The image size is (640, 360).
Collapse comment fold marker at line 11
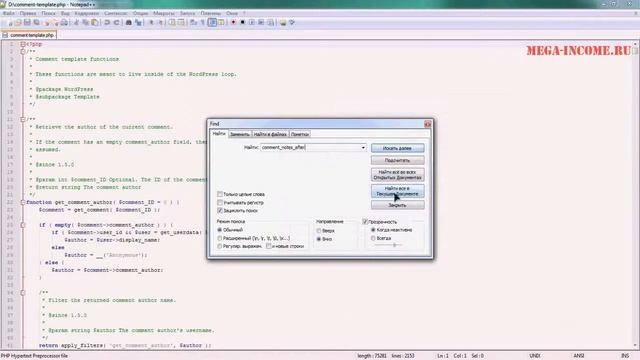pyautogui.click(x=23, y=119)
